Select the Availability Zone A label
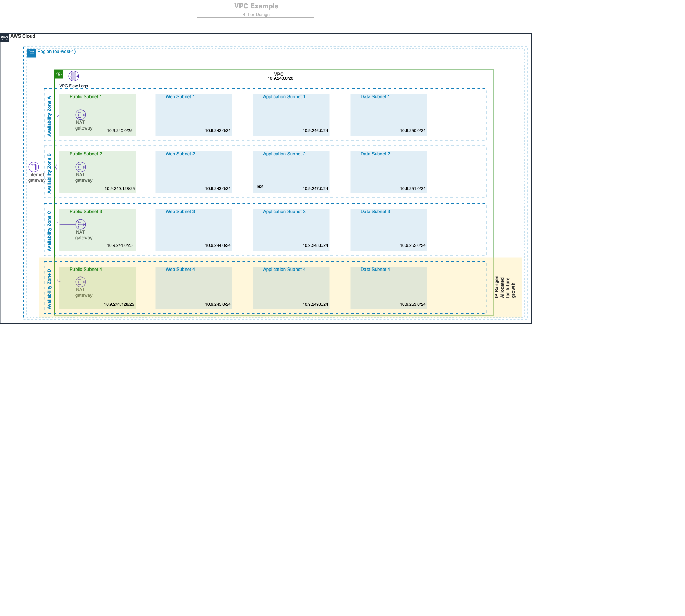The width and height of the screenshot is (685, 616). tap(49, 116)
